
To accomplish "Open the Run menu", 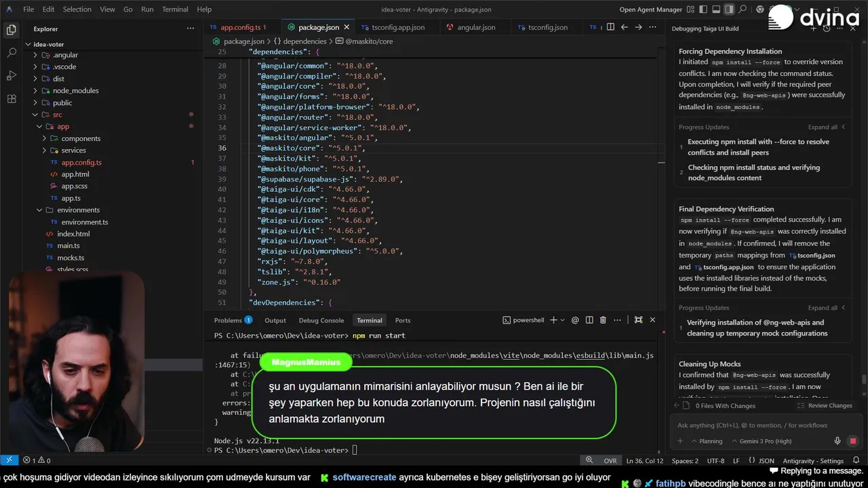I will (x=147, y=9).
